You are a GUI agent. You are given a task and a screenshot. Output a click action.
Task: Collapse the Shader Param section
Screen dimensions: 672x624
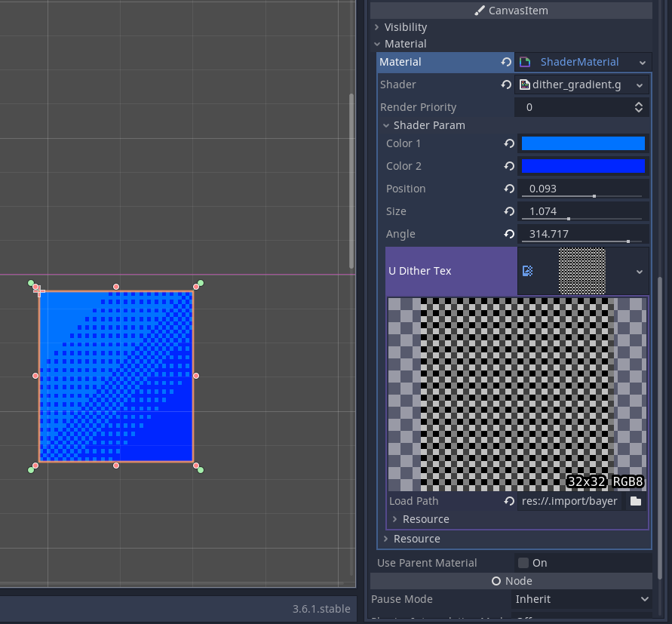pos(386,125)
